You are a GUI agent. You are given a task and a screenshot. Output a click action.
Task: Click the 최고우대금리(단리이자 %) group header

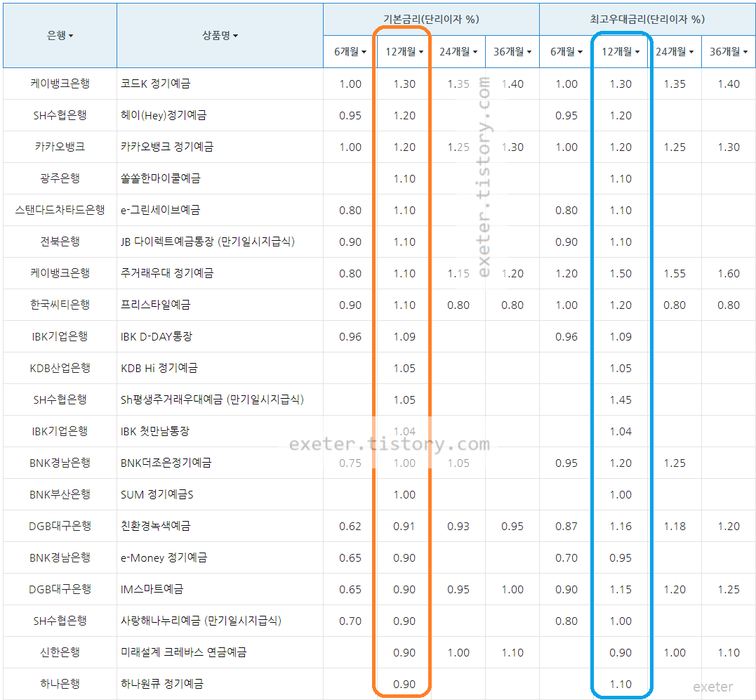647,19
